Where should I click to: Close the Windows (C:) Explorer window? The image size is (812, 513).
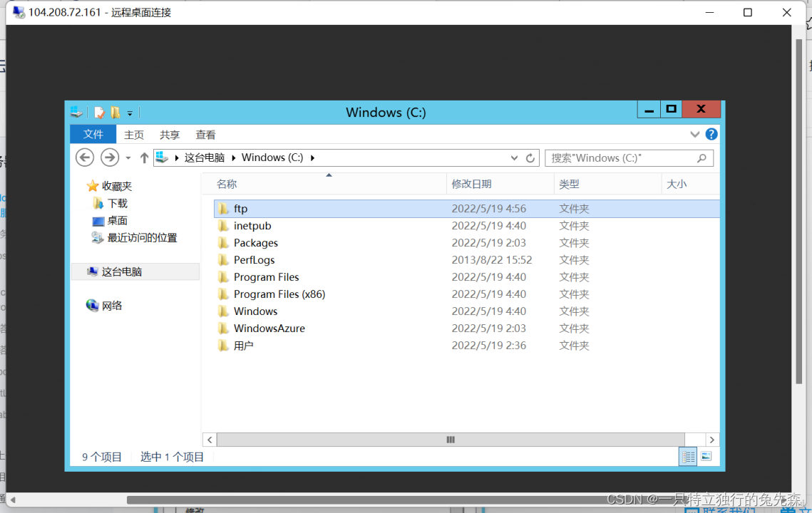tap(701, 109)
